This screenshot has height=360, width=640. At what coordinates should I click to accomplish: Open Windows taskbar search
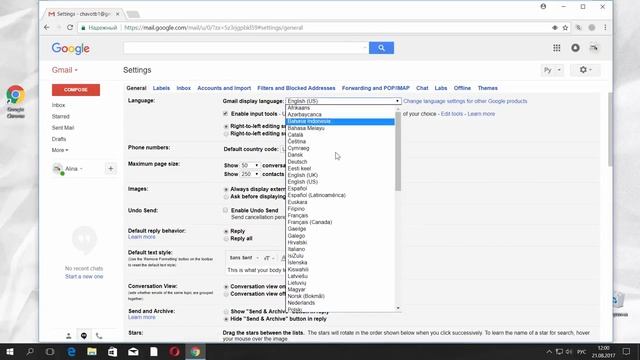tap(30, 352)
